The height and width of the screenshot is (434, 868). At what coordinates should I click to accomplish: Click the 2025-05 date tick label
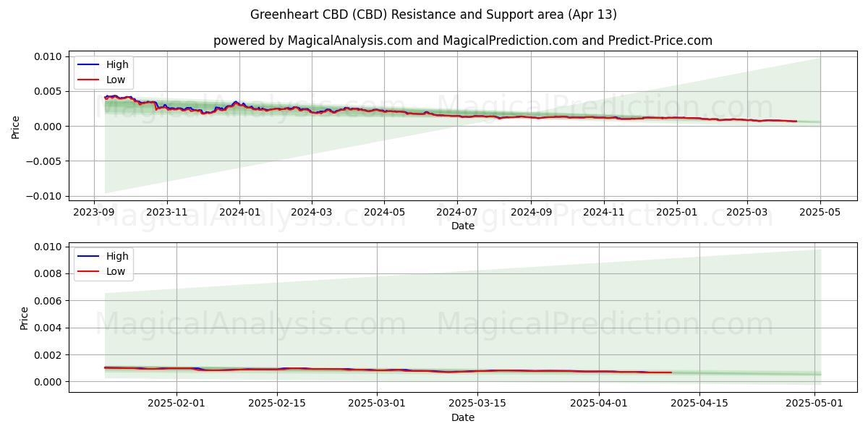(x=820, y=212)
